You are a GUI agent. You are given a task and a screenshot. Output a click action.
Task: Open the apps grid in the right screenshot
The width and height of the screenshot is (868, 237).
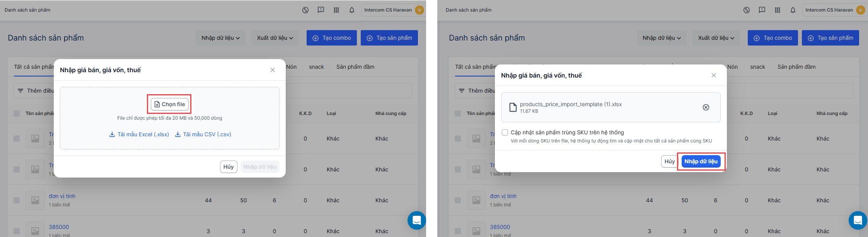(x=777, y=10)
